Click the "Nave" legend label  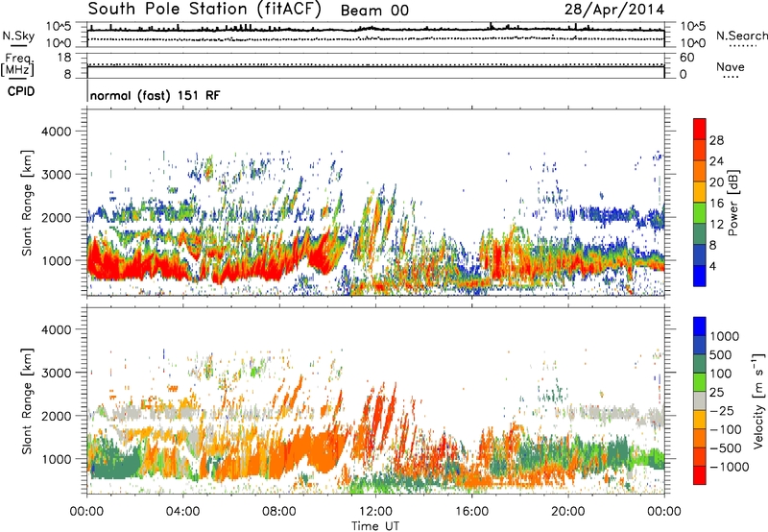pos(731,66)
